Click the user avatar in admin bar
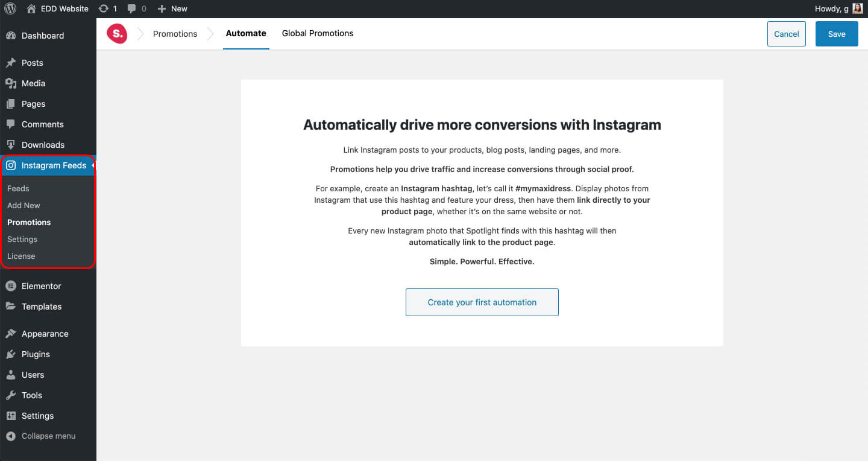The height and width of the screenshot is (461, 868). pyautogui.click(x=858, y=8)
